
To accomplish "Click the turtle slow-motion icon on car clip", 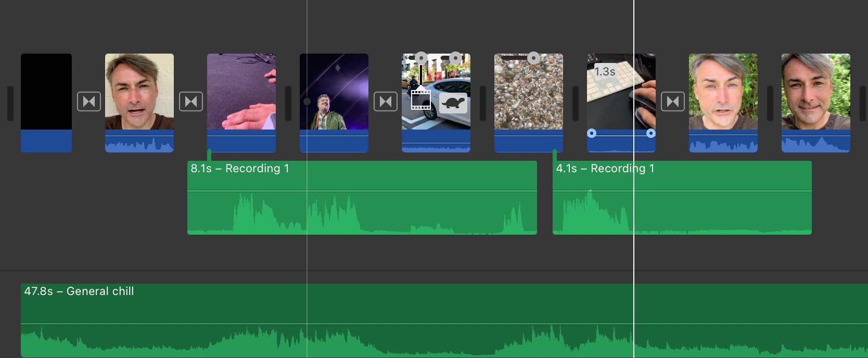I will (x=453, y=103).
